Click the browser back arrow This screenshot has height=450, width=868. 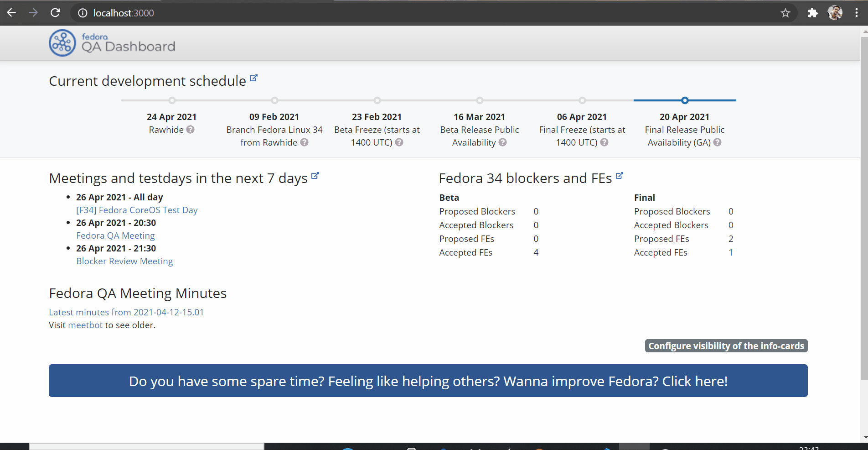pyautogui.click(x=11, y=13)
